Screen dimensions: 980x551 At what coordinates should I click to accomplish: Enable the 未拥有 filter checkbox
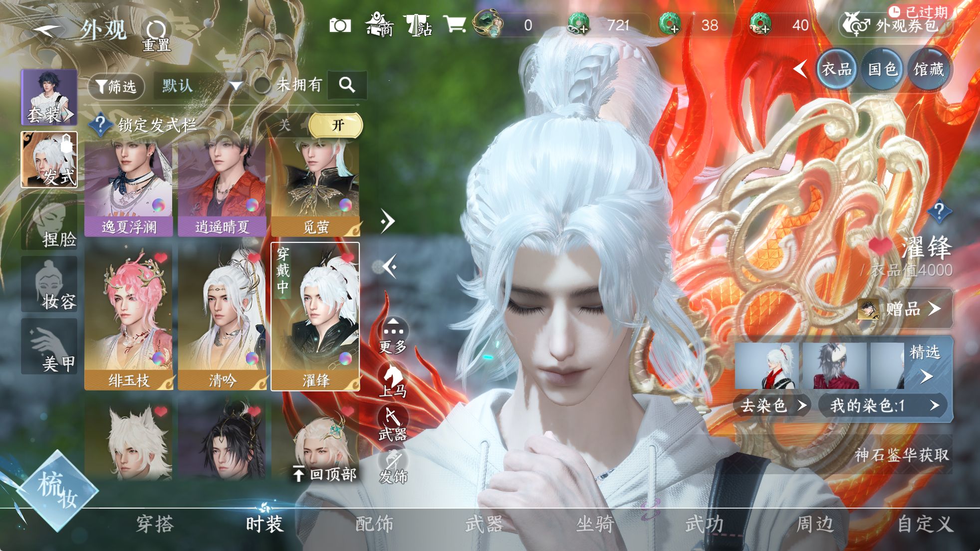click(x=262, y=85)
